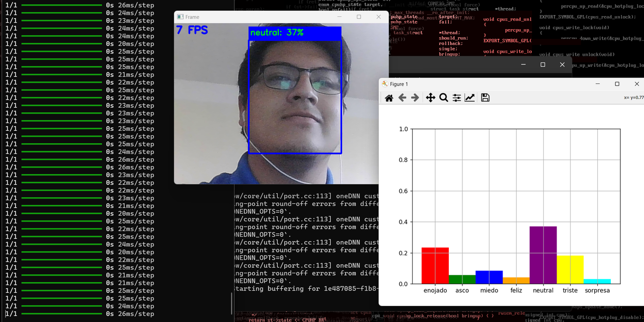Click the 'neutral: 37%' label in the Frame window

pos(277,33)
